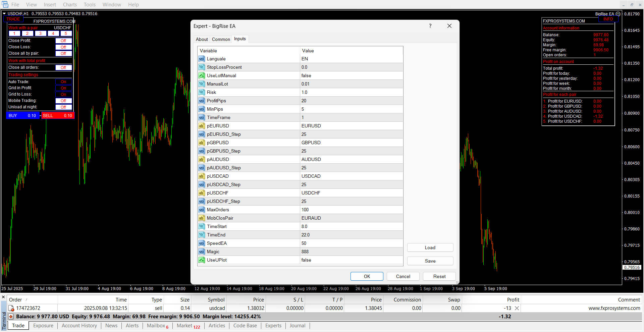This screenshot has height=332, width=644.
Task: Click the sell order icon for 174723672
Action: 11,308
